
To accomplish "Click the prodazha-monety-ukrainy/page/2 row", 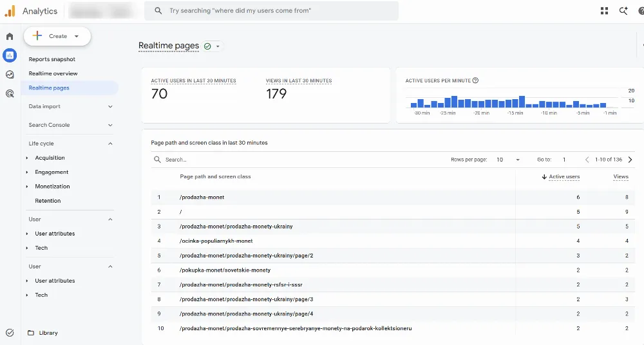I will tap(393, 256).
